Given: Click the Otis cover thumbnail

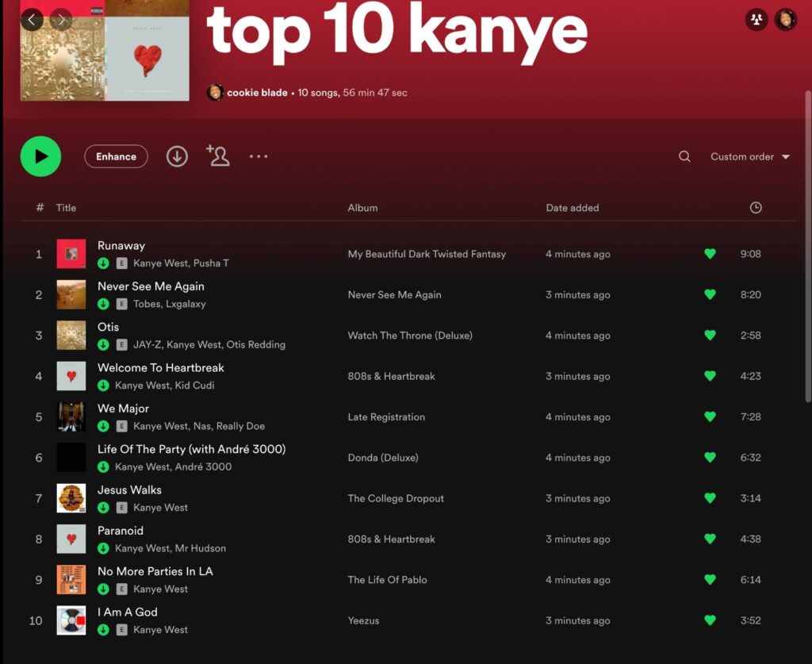Looking at the screenshot, I should (71, 335).
